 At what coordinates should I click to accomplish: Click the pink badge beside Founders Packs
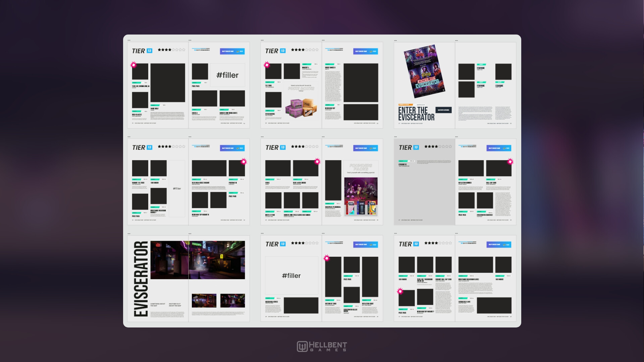(x=317, y=162)
